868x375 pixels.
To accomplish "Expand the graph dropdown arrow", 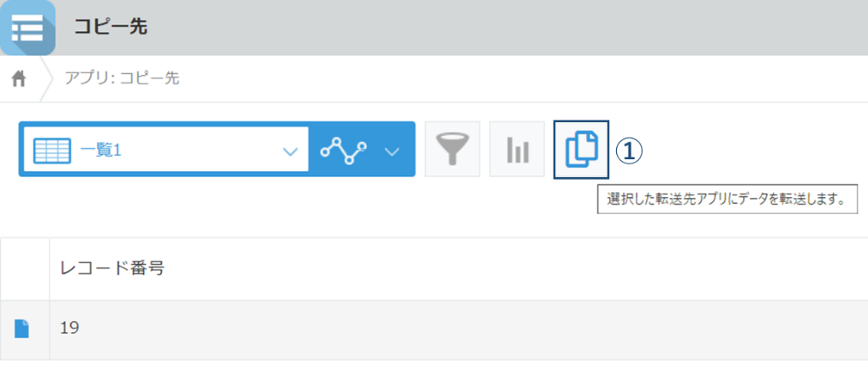I will [392, 151].
